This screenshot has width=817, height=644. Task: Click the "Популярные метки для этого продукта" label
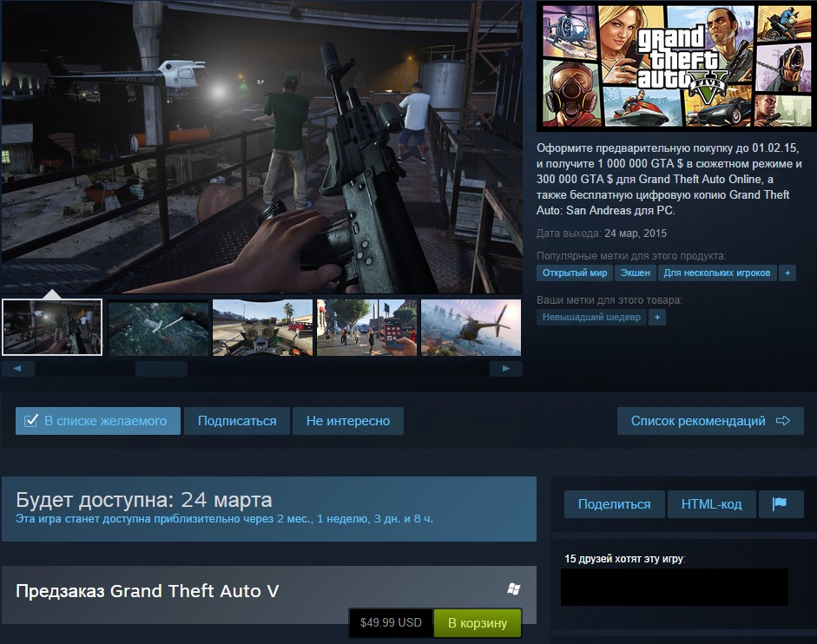[x=631, y=256]
